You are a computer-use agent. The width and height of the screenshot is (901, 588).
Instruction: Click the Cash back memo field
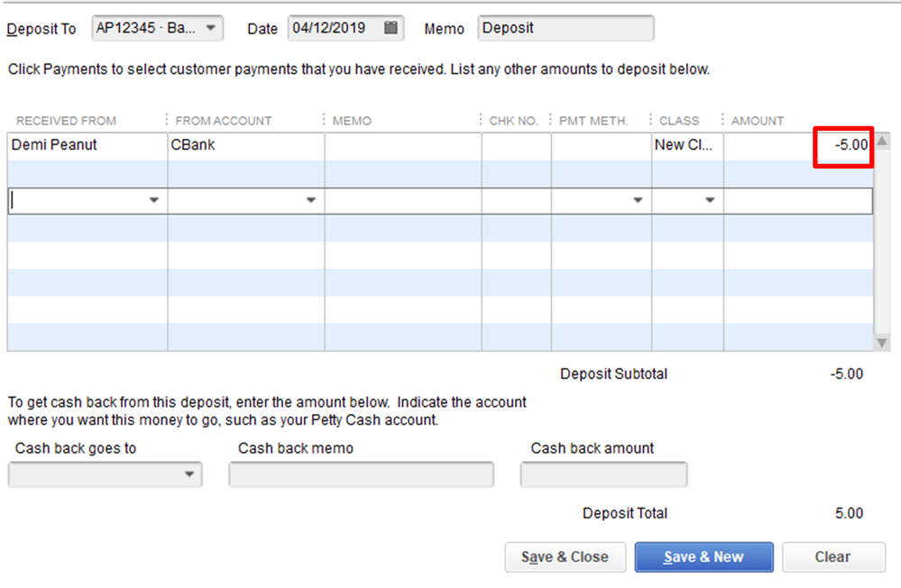pyautogui.click(x=361, y=474)
